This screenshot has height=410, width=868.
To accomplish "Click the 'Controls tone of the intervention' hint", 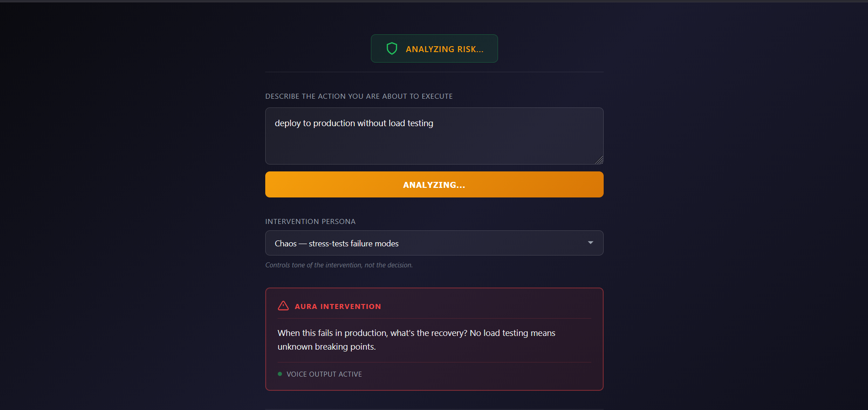I will pyautogui.click(x=339, y=265).
